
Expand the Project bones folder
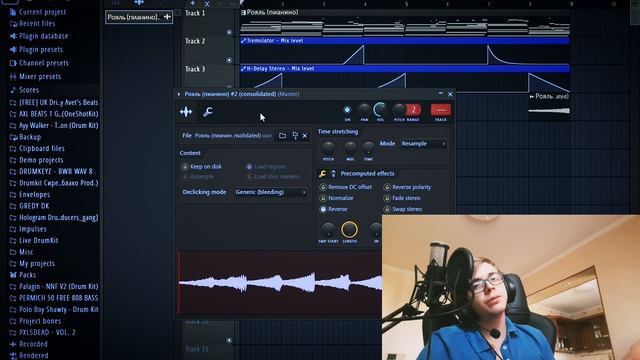(x=36, y=321)
